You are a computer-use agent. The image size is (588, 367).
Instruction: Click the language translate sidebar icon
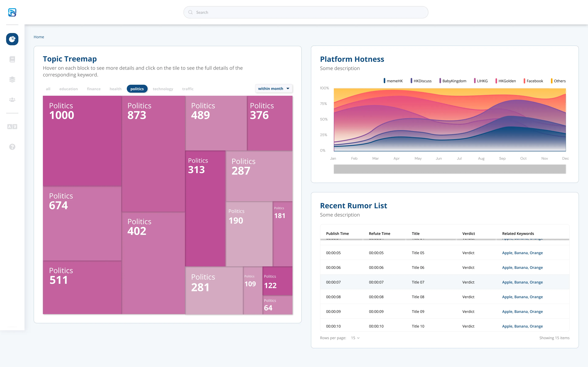pyautogui.click(x=12, y=127)
